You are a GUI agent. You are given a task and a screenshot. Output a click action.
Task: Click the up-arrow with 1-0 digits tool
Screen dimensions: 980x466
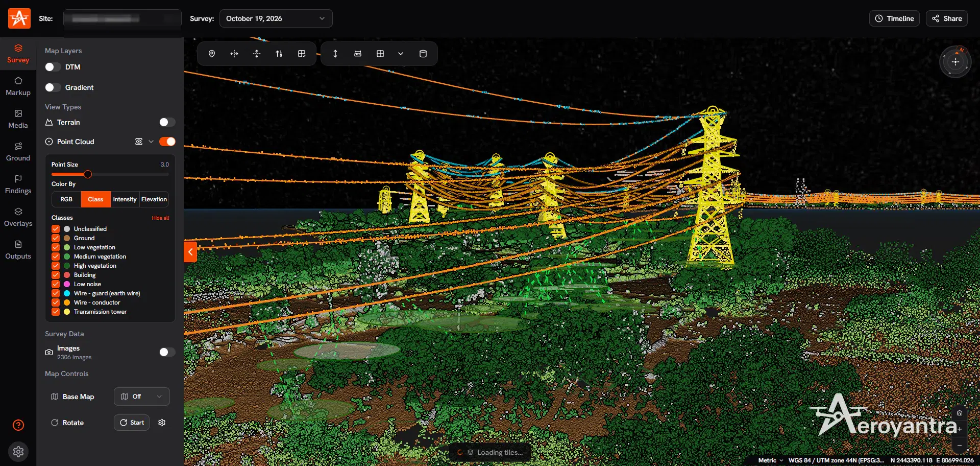tap(279, 54)
